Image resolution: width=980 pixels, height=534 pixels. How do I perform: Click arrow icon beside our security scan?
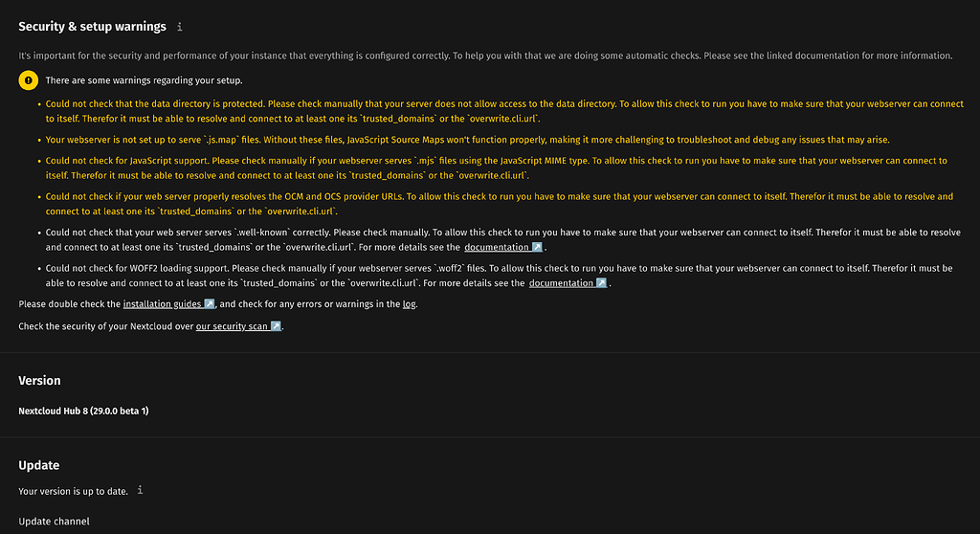(276, 326)
